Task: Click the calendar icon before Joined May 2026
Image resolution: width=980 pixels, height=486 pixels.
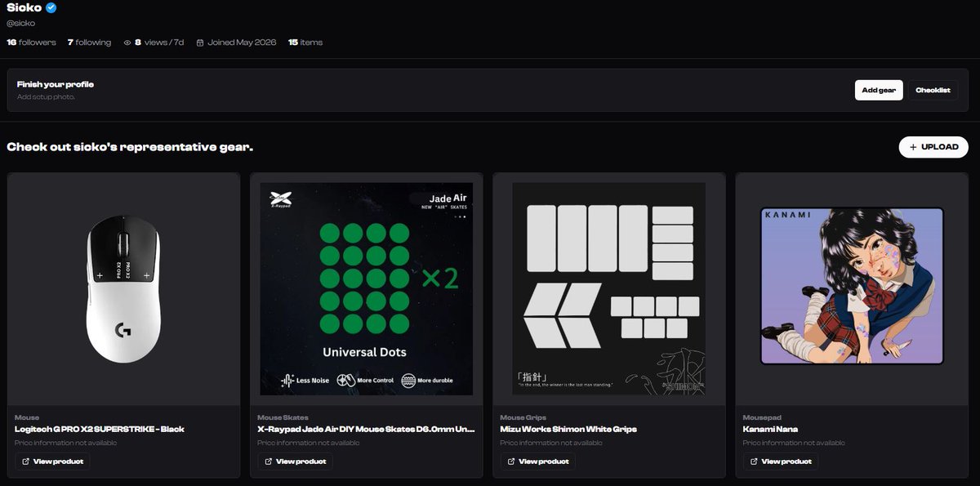Action: pyautogui.click(x=200, y=42)
